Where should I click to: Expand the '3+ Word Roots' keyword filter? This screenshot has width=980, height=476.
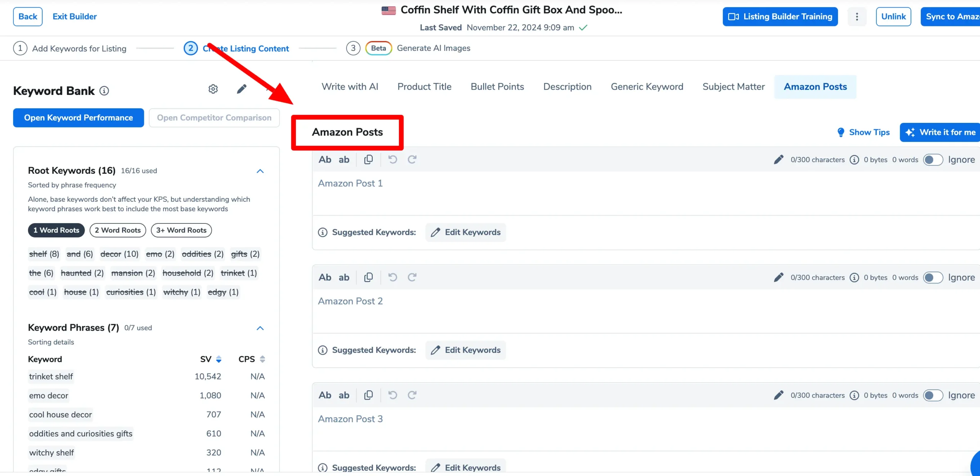pos(181,230)
